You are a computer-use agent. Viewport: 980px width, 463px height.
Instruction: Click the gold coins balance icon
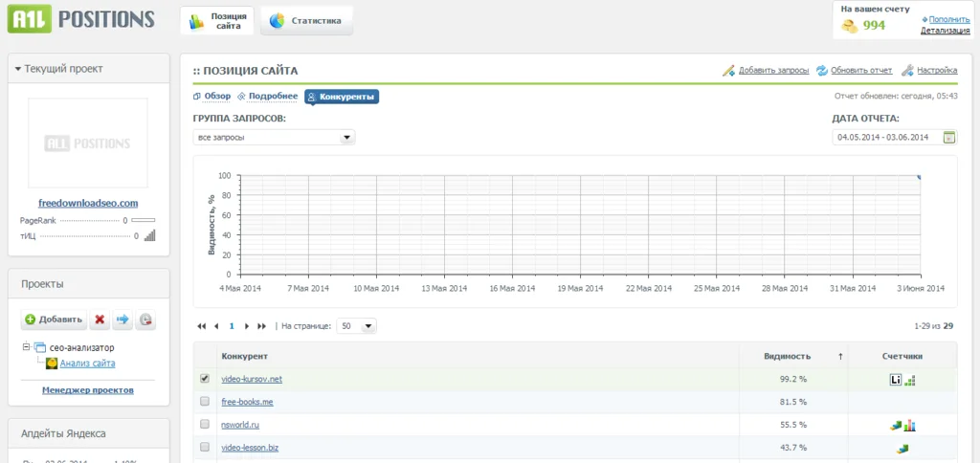[849, 26]
